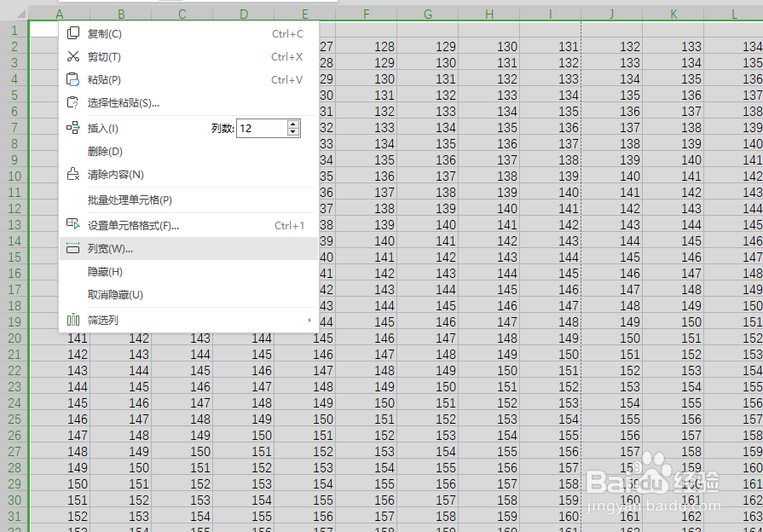The width and height of the screenshot is (763, 532).
Task: Select column G header
Action: click(x=428, y=14)
